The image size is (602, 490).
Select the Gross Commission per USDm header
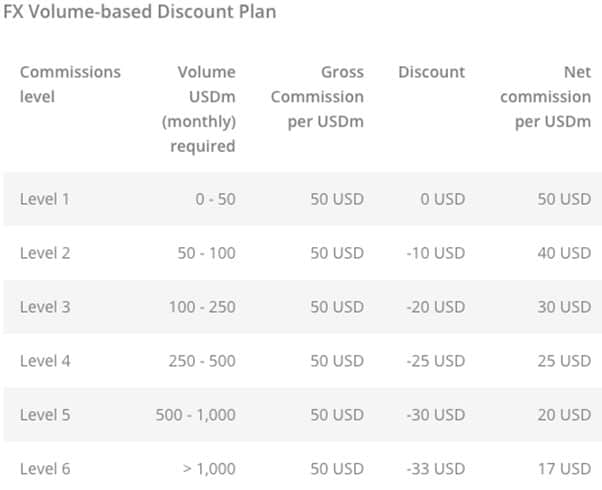(x=318, y=97)
